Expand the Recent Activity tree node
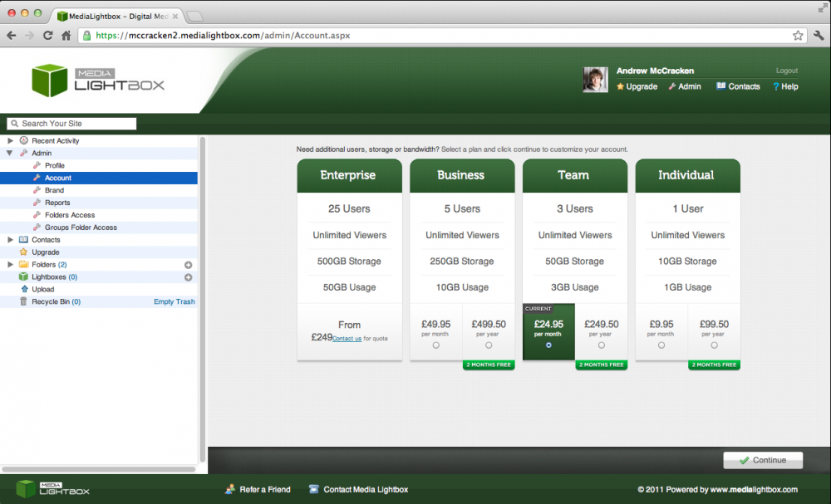Viewport: 831px width, 504px height. click(10, 141)
